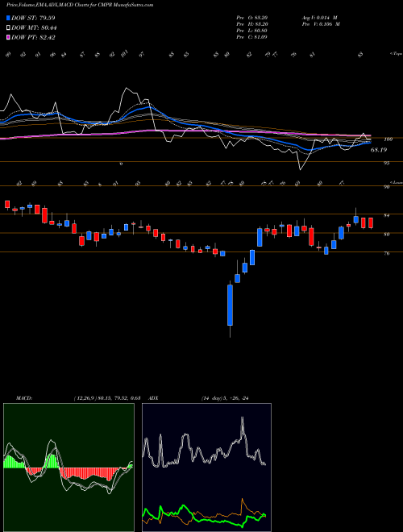Click the DOW ST: 79.59 legend label
403x532 pixels.
(33, 18)
